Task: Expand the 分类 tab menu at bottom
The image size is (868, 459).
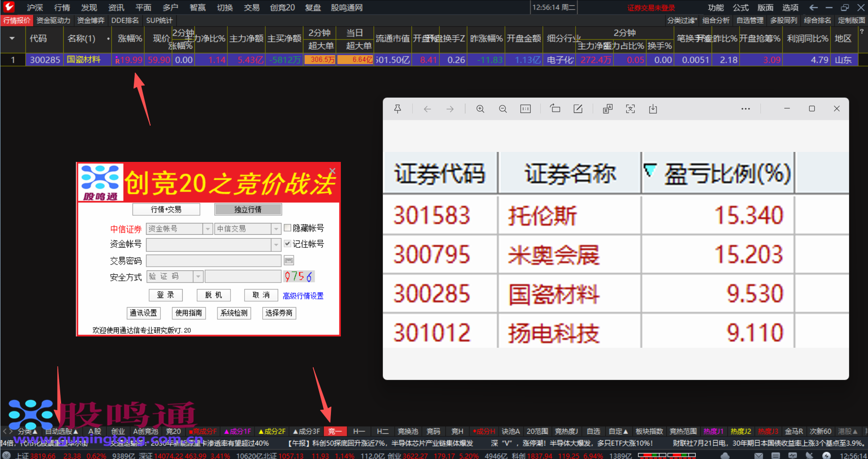Action: coord(27,431)
